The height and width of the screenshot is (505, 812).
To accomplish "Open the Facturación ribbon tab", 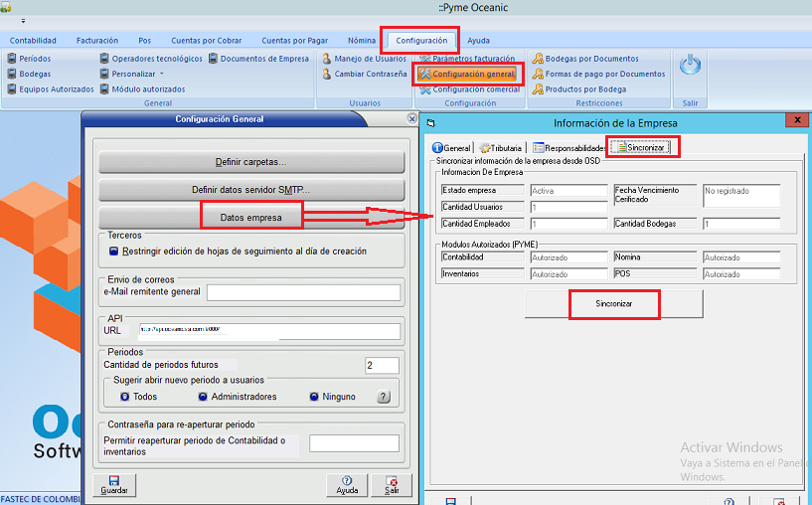I will [97, 41].
